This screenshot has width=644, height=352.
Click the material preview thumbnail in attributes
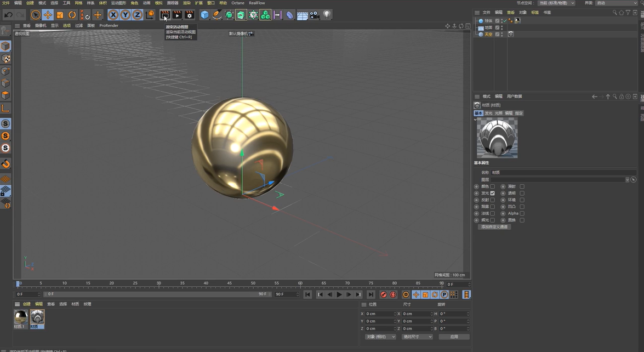pyautogui.click(x=497, y=138)
